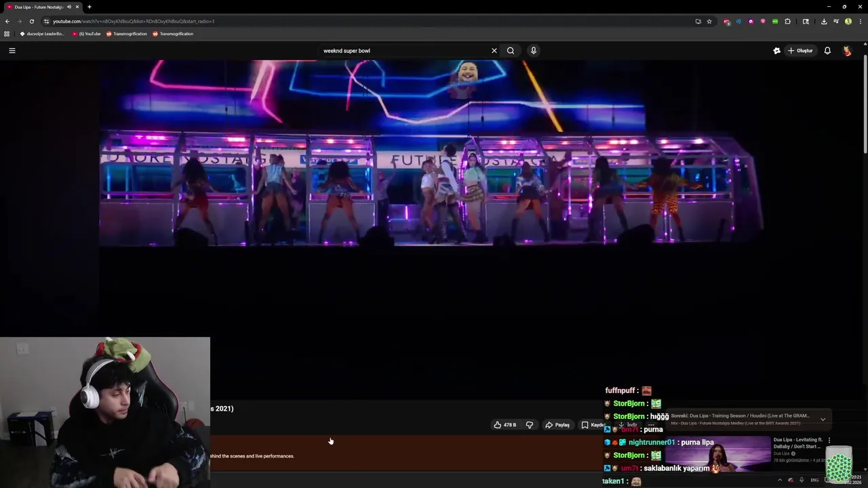Show hidden system tray icons chevron
Viewport: 868px width, 488px height.
coord(779,480)
